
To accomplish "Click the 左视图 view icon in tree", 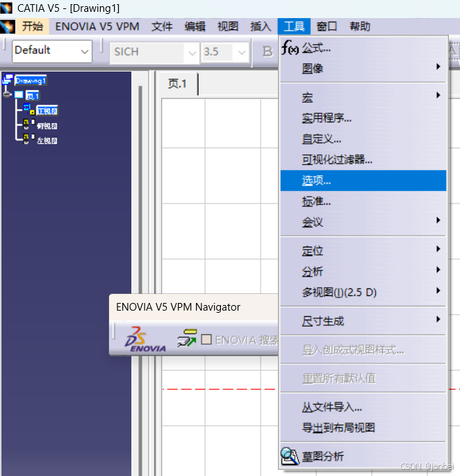I will 29,139.
